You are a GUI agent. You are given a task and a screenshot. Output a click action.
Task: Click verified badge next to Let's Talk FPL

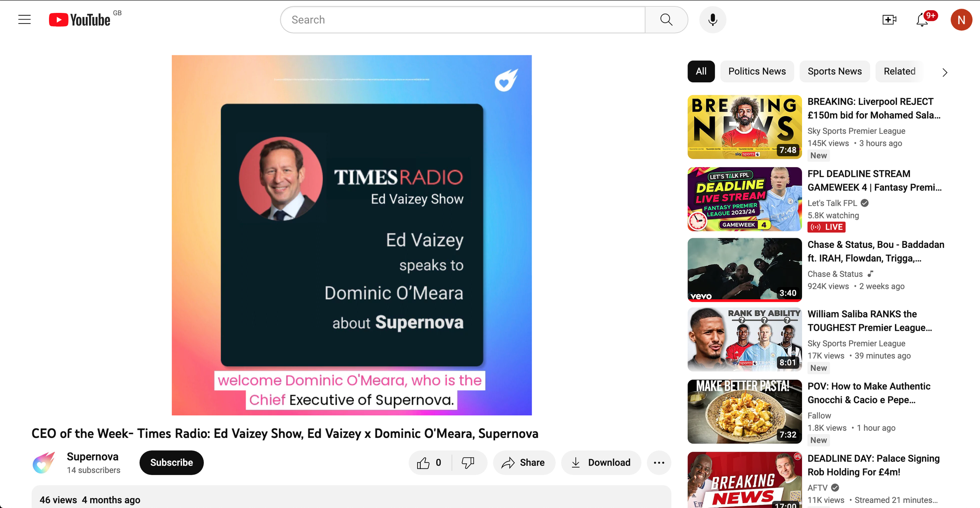point(865,203)
